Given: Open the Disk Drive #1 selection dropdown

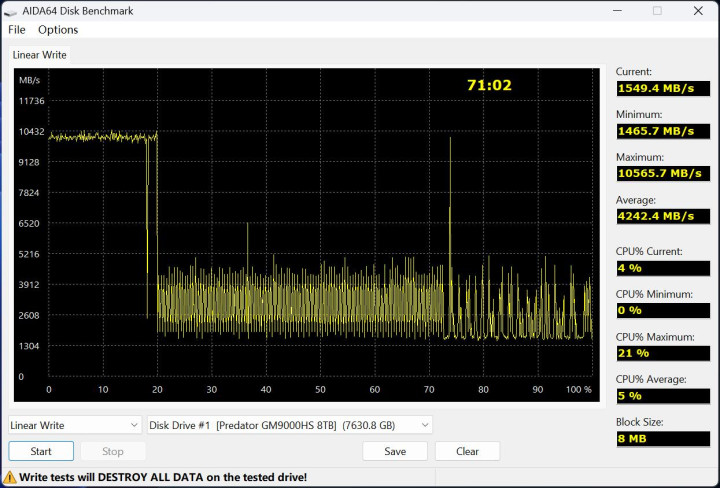Looking at the screenshot, I should (290, 425).
